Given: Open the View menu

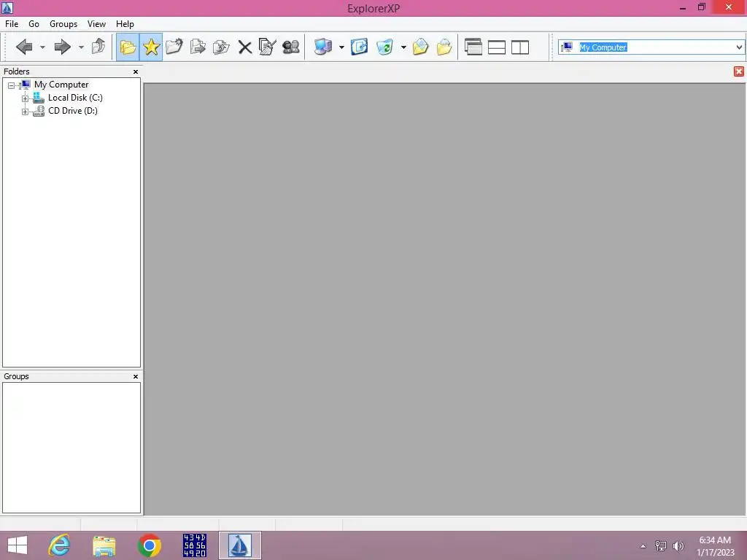Looking at the screenshot, I should (x=96, y=24).
